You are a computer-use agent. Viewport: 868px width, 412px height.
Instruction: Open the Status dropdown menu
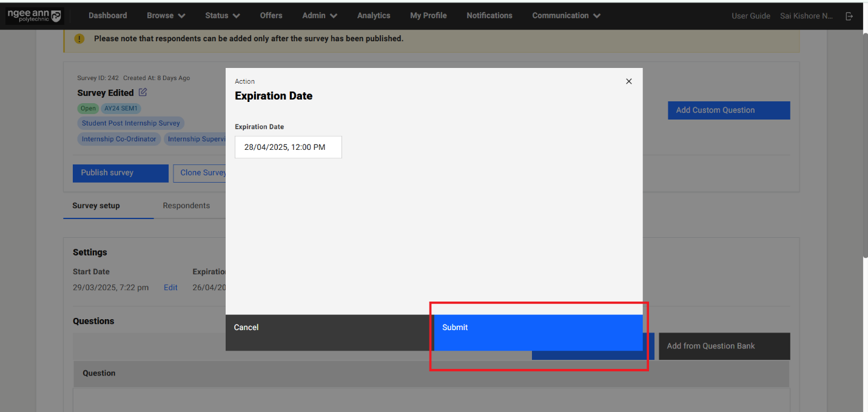pyautogui.click(x=222, y=16)
